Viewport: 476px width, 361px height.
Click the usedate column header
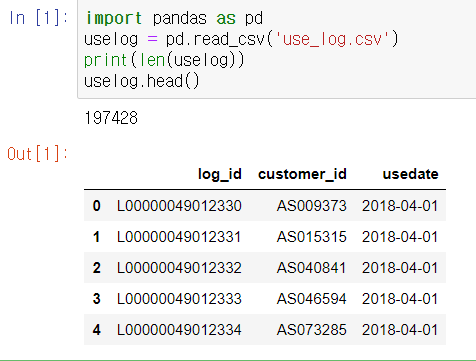point(410,174)
